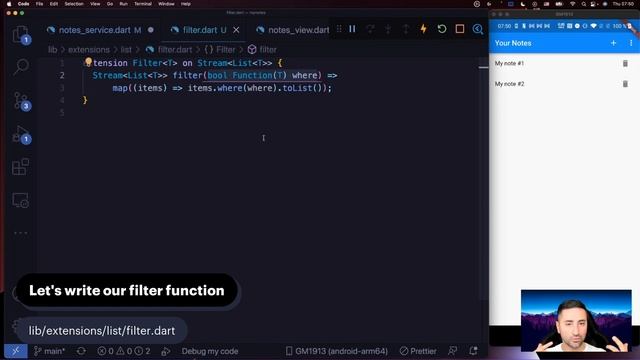Image resolution: width=640 pixels, height=360 pixels.
Task: Open My note #2 in phone app
Action: [x=509, y=84]
